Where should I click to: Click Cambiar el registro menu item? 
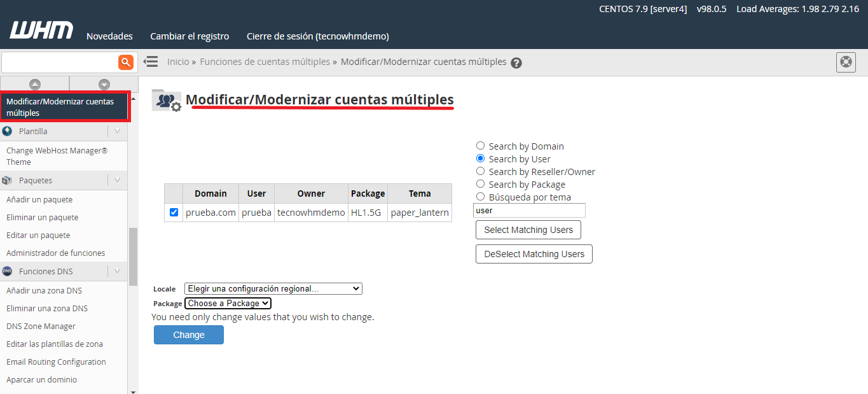click(189, 36)
